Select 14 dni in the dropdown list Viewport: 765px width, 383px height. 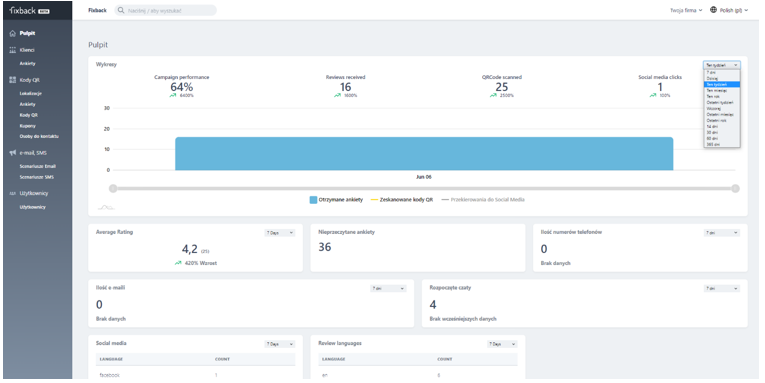point(722,126)
